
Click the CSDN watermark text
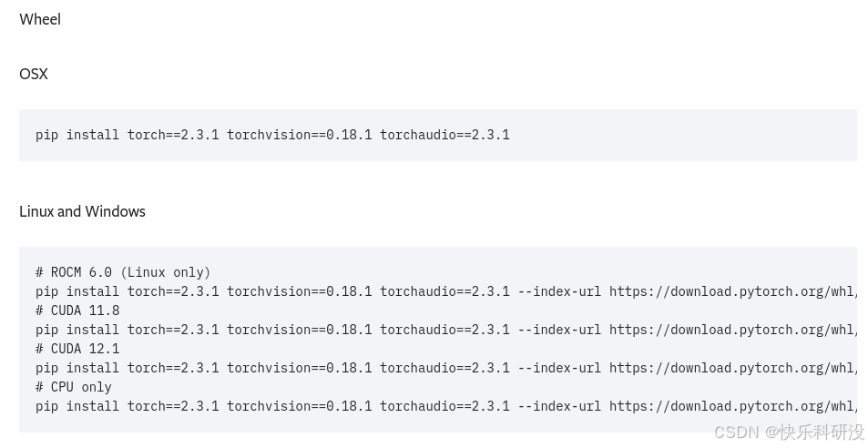click(790, 432)
